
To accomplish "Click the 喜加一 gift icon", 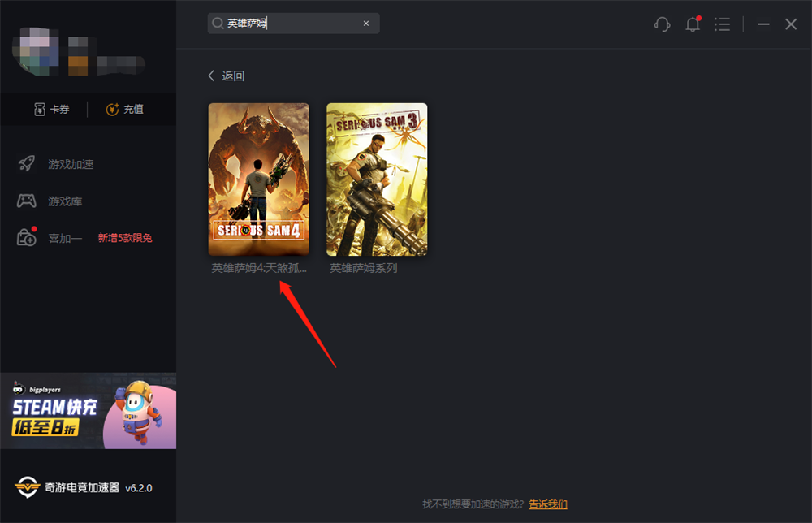I will click(x=27, y=238).
